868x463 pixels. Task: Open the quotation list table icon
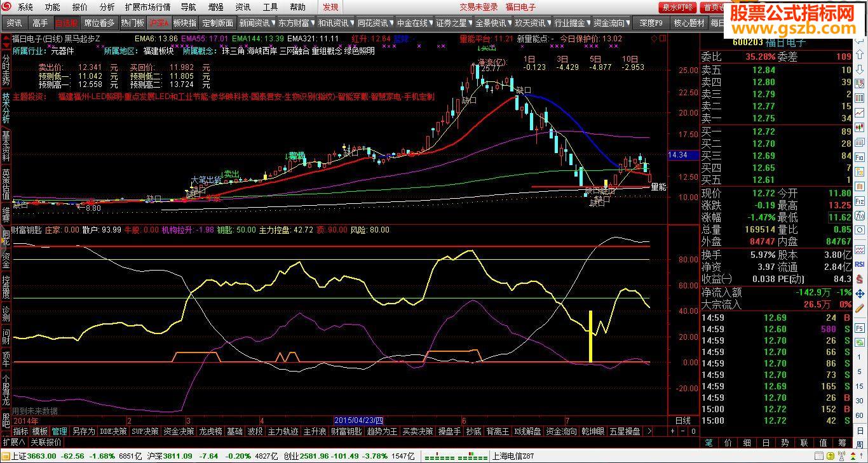(x=859, y=97)
